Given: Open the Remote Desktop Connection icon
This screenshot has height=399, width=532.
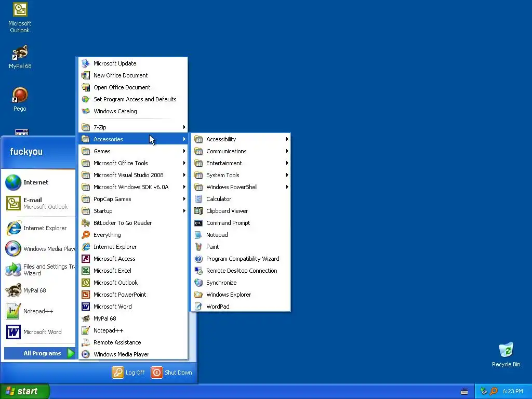Looking at the screenshot, I should click(198, 271).
